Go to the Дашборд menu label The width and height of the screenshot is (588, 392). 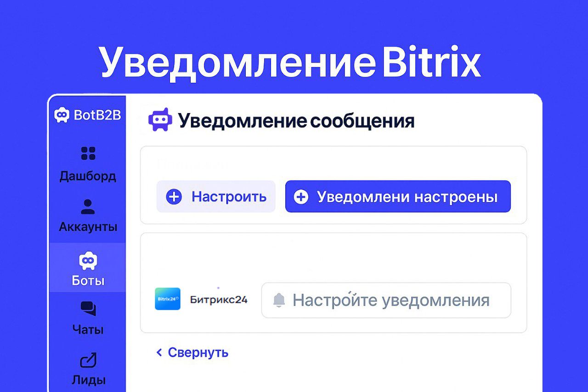pyautogui.click(x=88, y=176)
